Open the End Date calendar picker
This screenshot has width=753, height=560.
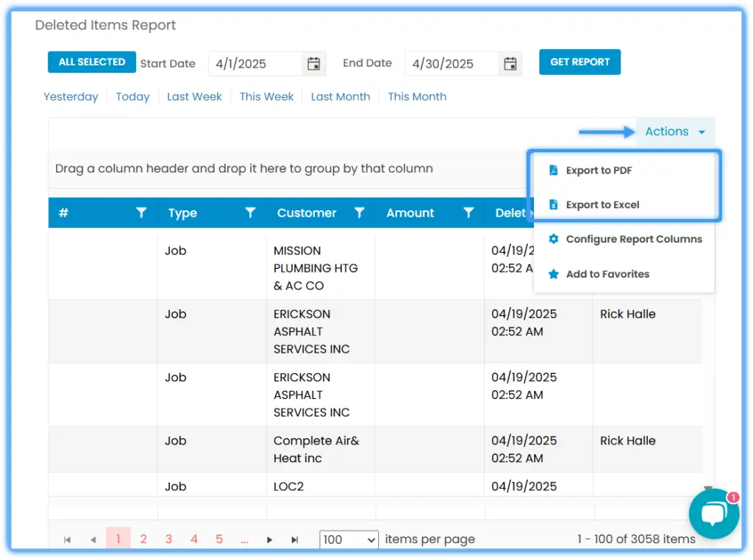coord(510,63)
